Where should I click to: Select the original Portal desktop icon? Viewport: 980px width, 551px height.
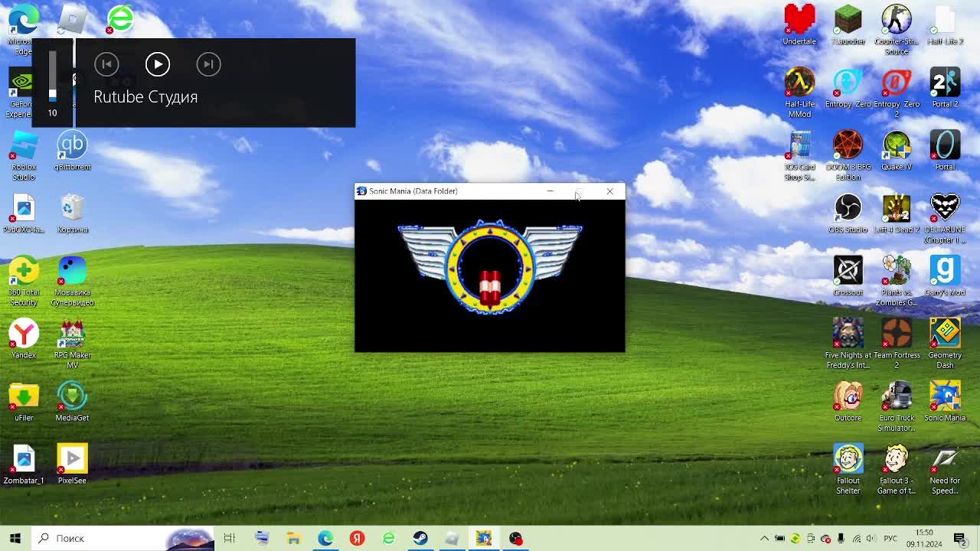(x=945, y=151)
